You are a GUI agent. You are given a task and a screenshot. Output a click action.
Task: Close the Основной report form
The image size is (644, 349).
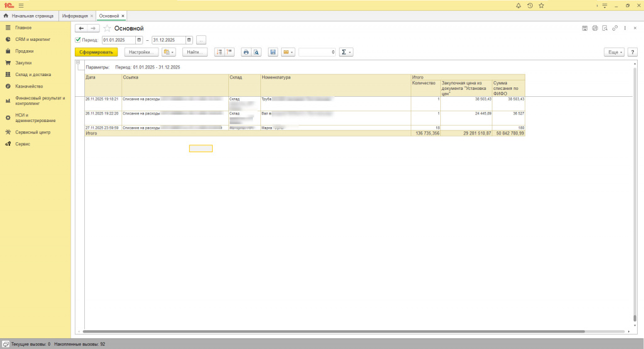(x=635, y=28)
